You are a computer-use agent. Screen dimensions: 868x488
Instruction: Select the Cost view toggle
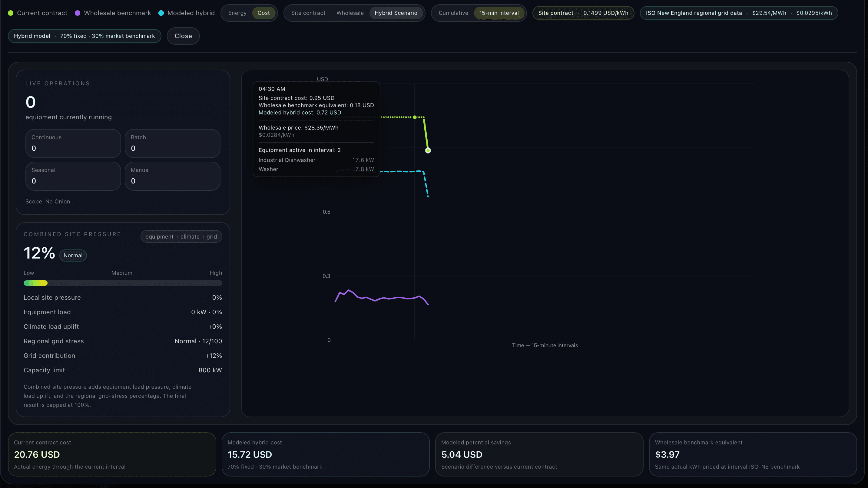click(x=263, y=13)
